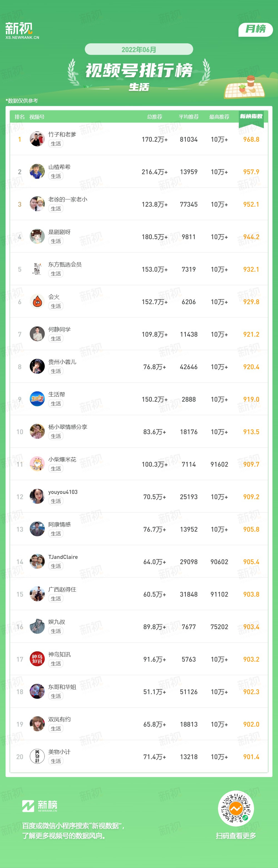Viewport: 278px width, 868px height.
Task: Click the 神鸟知讯 red avatar icon
Action: tap(37, 659)
